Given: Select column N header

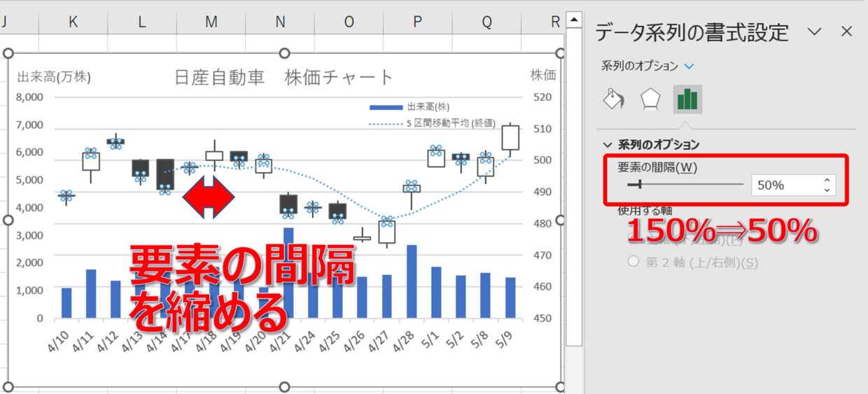Looking at the screenshot, I should (x=280, y=22).
